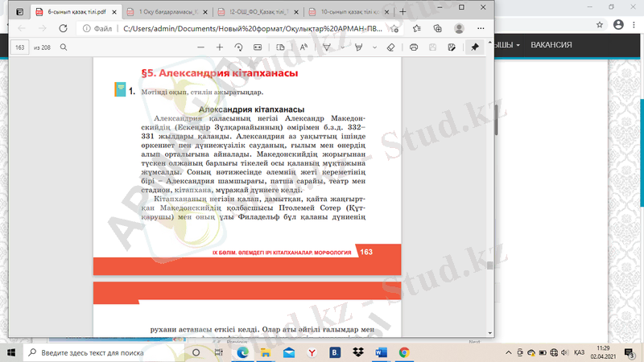Image resolution: width=644 pixels, height=362 pixels.
Task: Zoom in the PDF with the plus button
Action: [220, 47]
